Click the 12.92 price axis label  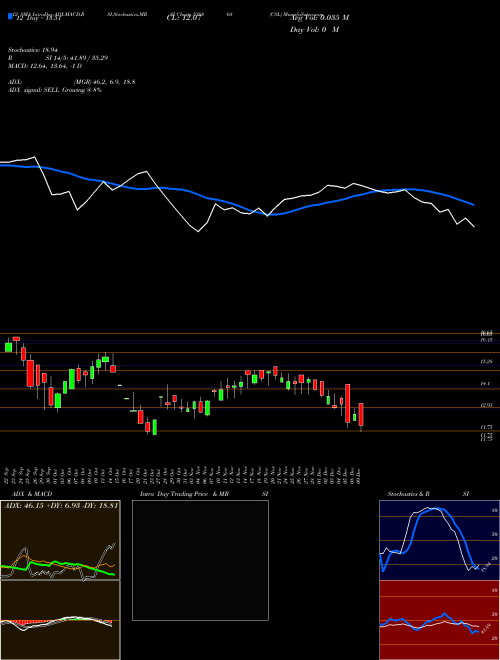coord(486,405)
